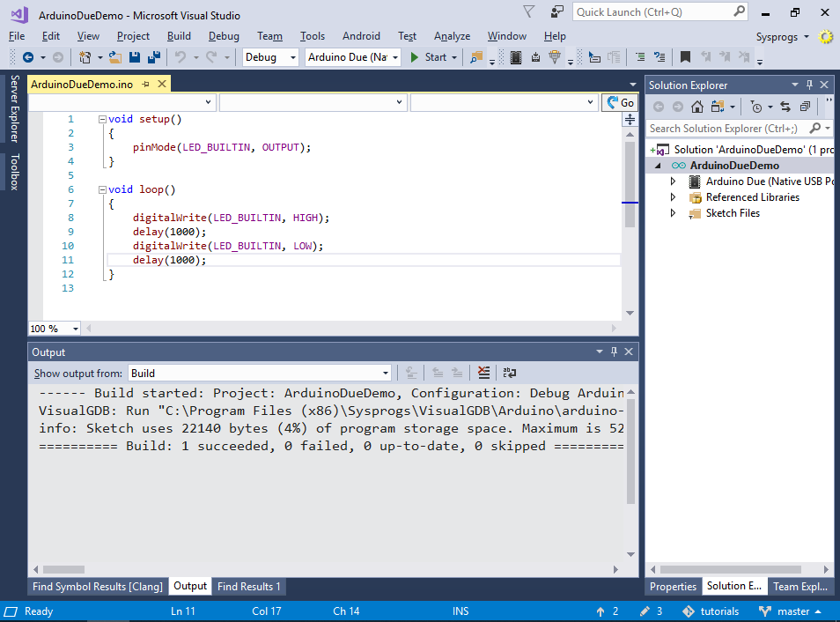This screenshot has height=622, width=840.
Task: Click the feedback icon in title bar
Action: [557, 11]
